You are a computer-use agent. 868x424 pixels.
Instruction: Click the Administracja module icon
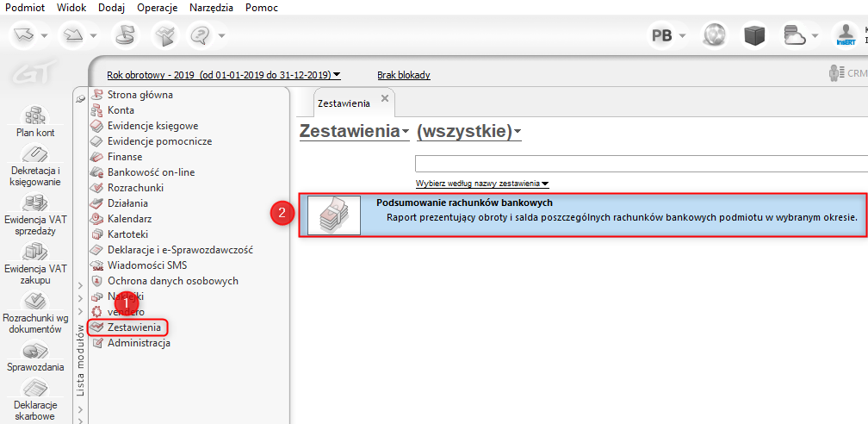[97, 343]
